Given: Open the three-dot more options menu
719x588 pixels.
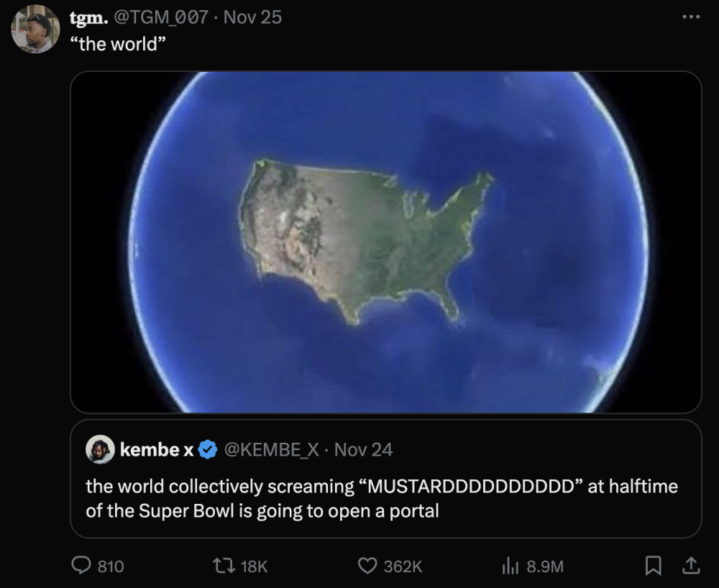Looking at the screenshot, I should click(691, 17).
